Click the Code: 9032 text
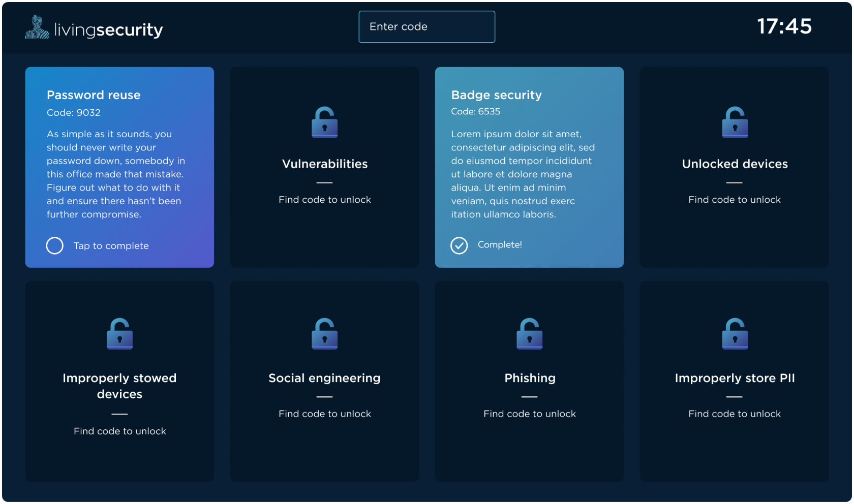This screenshot has width=854, height=504. [x=74, y=112]
